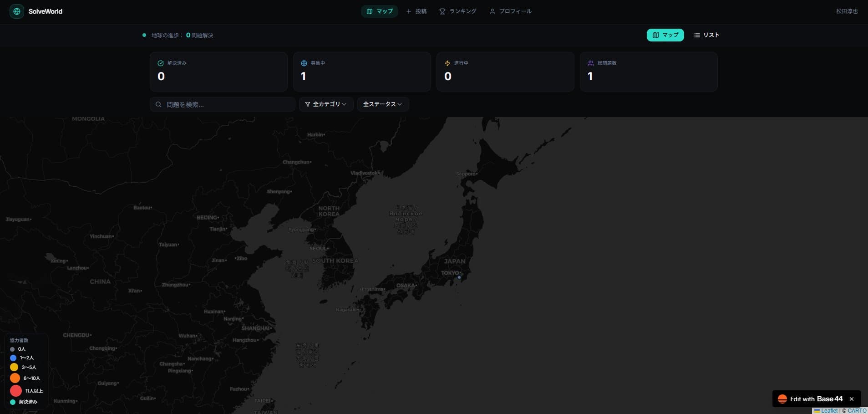Go to the ランキング page
The height and width of the screenshot is (414, 868).
[457, 11]
